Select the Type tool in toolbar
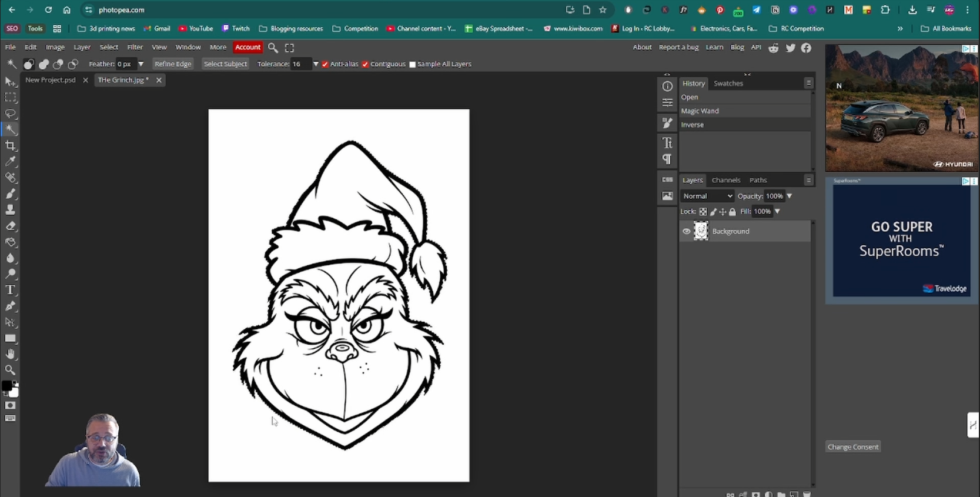This screenshot has height=497, width=980. [10, 290]
